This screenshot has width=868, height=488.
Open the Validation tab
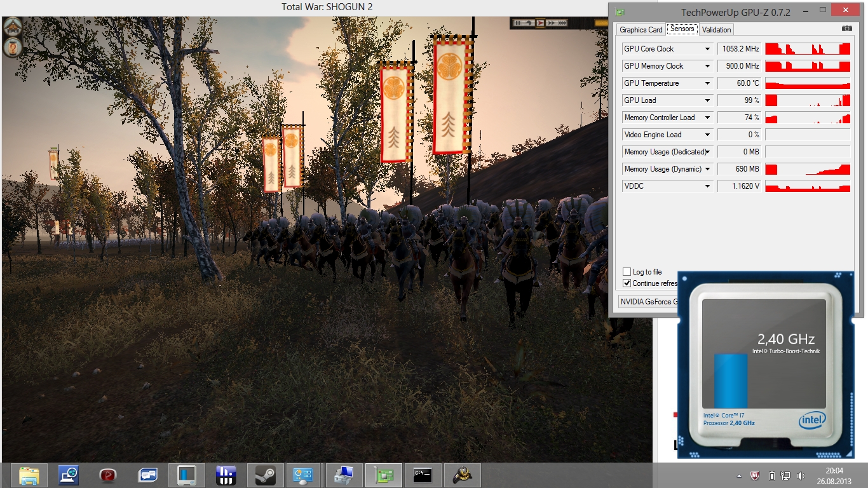click(x=716, y=29)
